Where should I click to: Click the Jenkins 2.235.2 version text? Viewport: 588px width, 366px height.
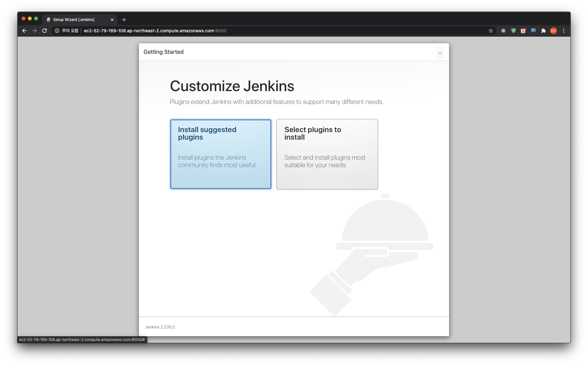tap(160, 327)
